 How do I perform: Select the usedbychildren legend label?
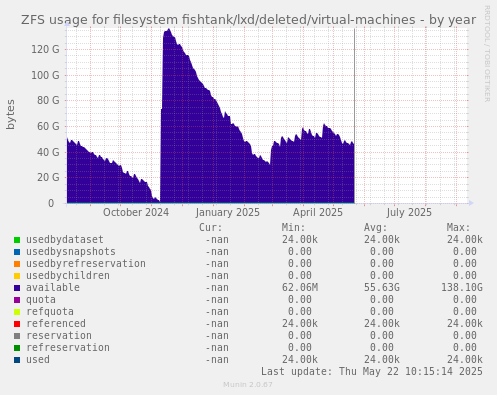pos(68,275)
